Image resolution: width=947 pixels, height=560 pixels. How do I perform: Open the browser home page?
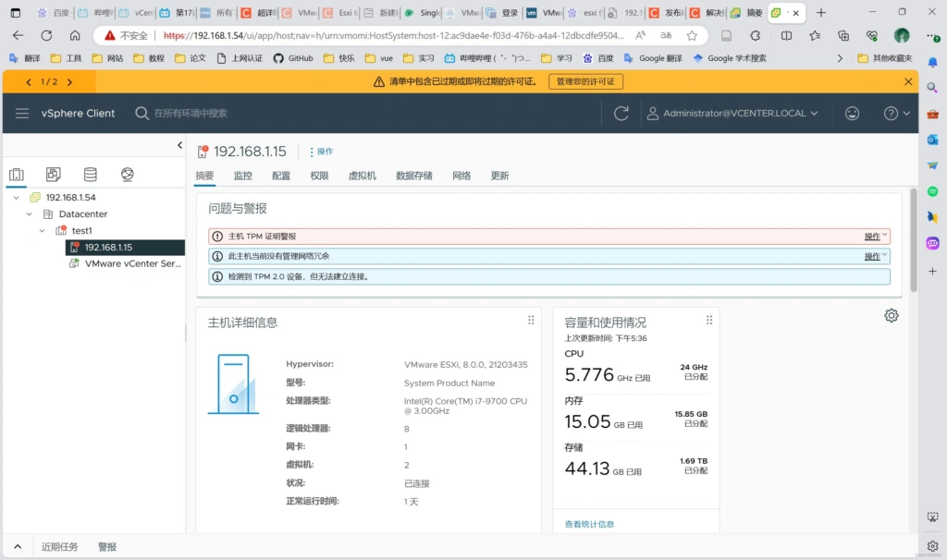click(x=75, y=36)
